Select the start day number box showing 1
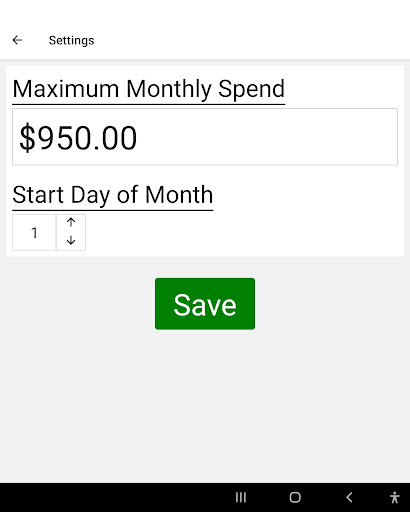Screen dimensions: 410x512 click(34, 232)
